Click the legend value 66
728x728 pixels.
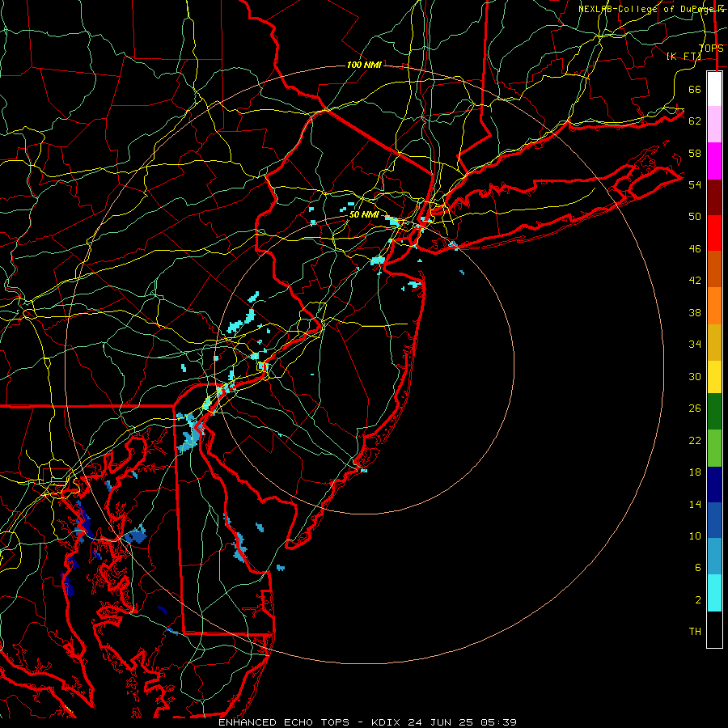pos(695,89)
